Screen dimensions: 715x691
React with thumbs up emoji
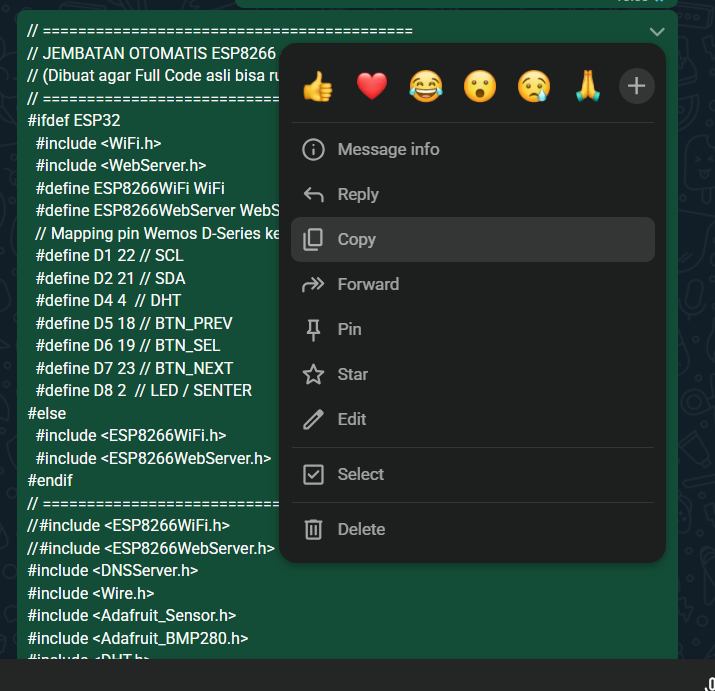(x=317, y=87)
